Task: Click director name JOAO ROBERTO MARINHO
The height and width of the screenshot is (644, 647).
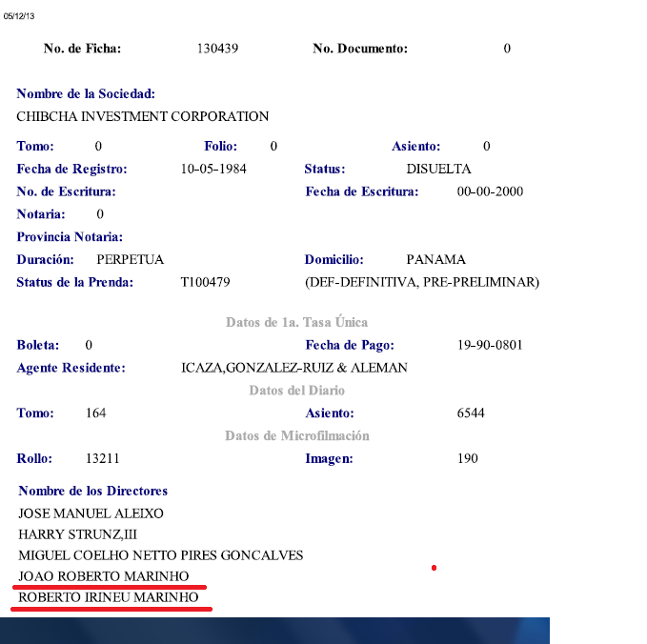Action: [104, 576]
